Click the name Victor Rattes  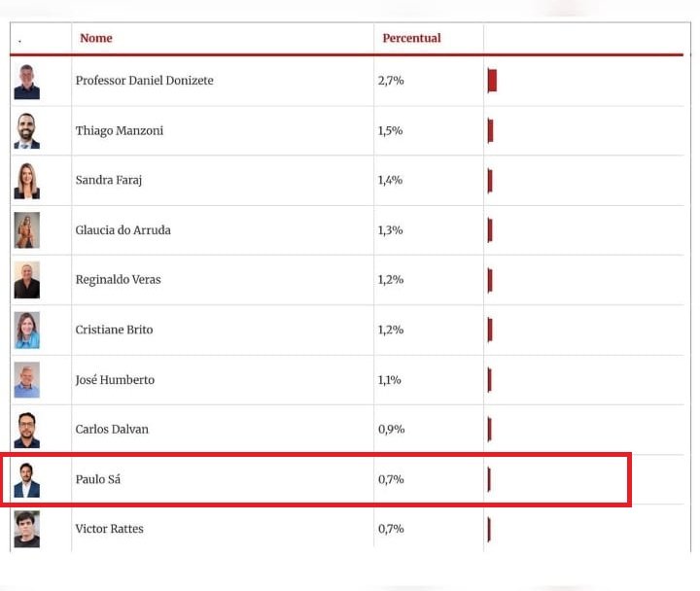click(x=109, y=529)
